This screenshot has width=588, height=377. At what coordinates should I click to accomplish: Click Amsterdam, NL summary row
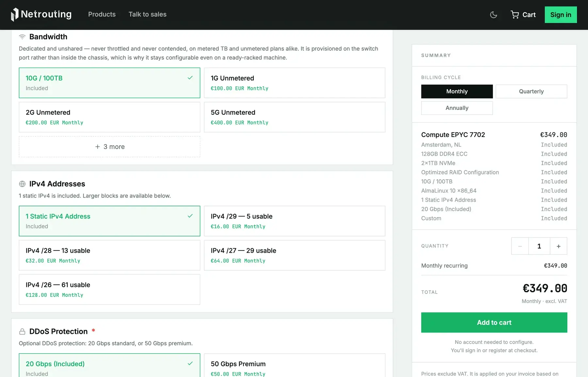494,145
